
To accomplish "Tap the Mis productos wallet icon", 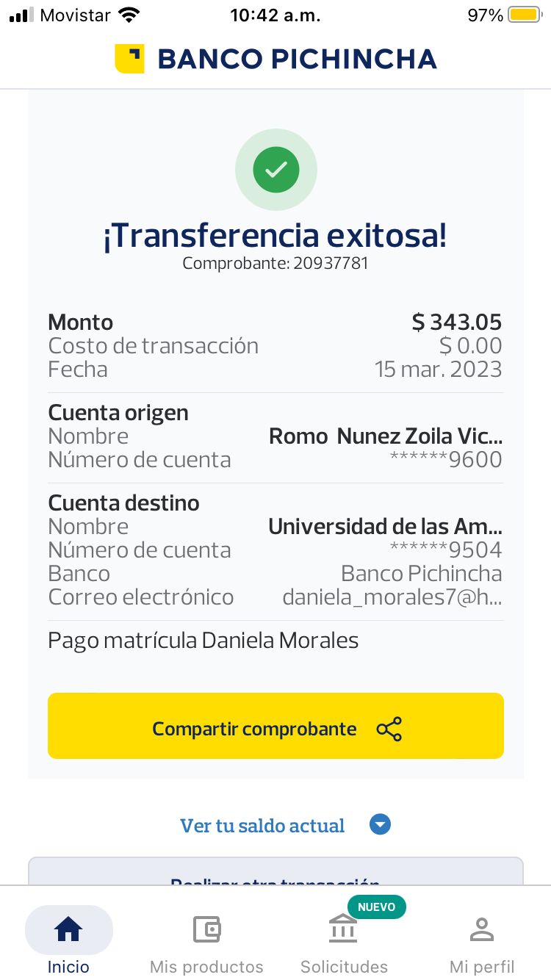I will pyautogui.click(x=206, y=930).
